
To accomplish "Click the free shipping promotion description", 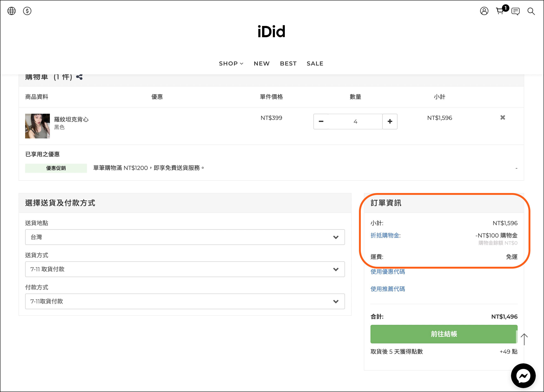I will [149, 168].
